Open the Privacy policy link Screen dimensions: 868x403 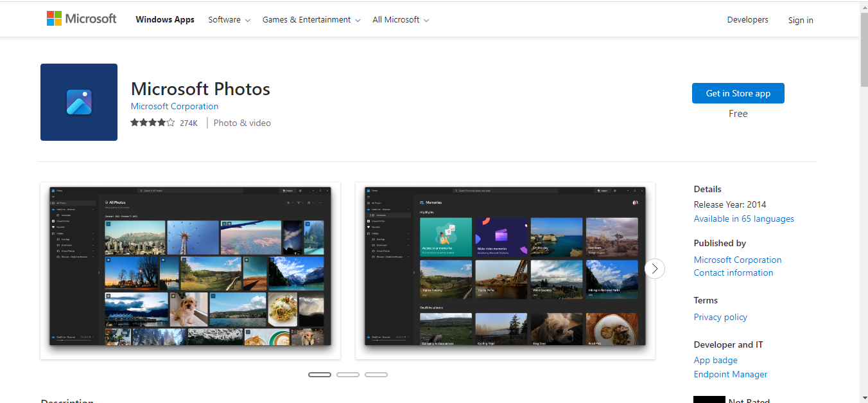coord(720,317)
